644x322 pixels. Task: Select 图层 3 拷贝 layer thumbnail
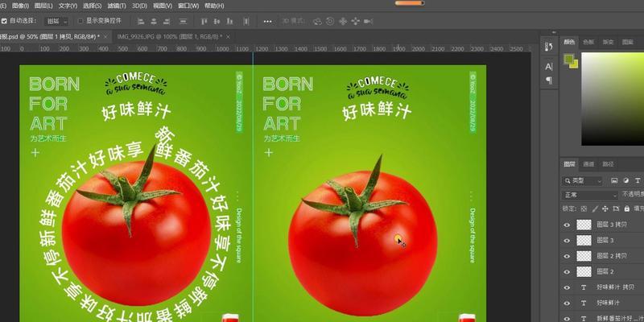[584, 225]
